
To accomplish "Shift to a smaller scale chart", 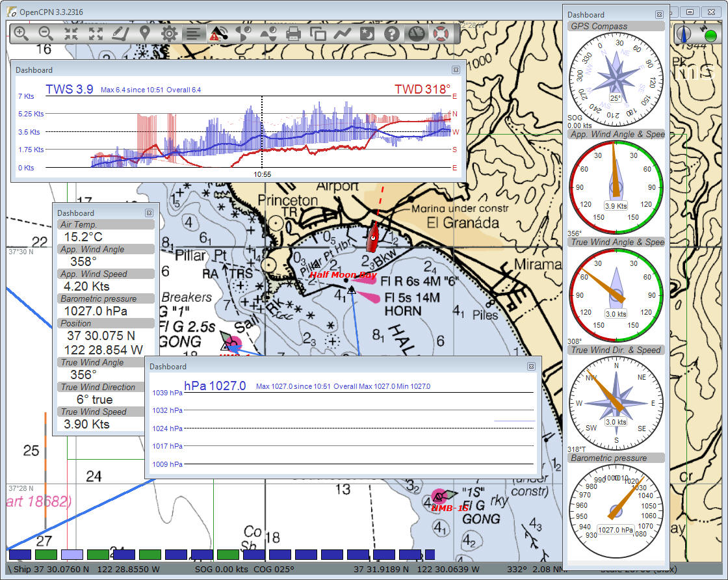I will pos(96,34).
